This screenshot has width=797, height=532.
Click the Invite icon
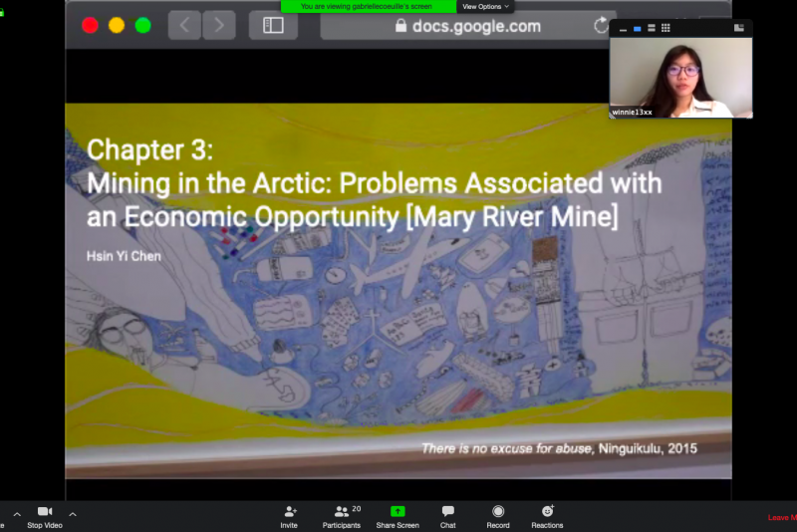[x=290, y=511]
